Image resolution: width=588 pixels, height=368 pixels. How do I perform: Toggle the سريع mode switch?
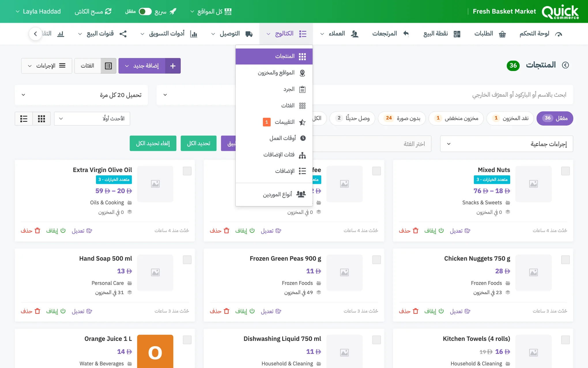tap(145, 12)
